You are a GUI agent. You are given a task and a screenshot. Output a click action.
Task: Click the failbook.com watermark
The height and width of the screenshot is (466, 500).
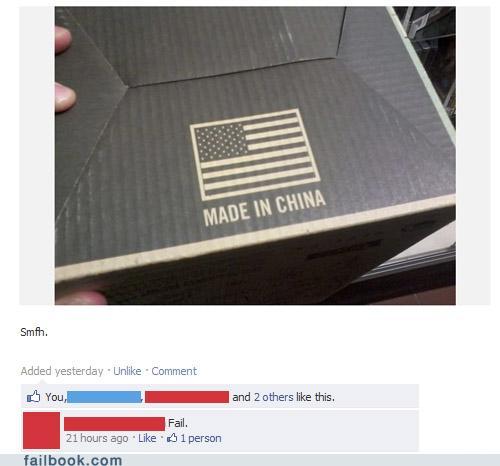point(73,460)
